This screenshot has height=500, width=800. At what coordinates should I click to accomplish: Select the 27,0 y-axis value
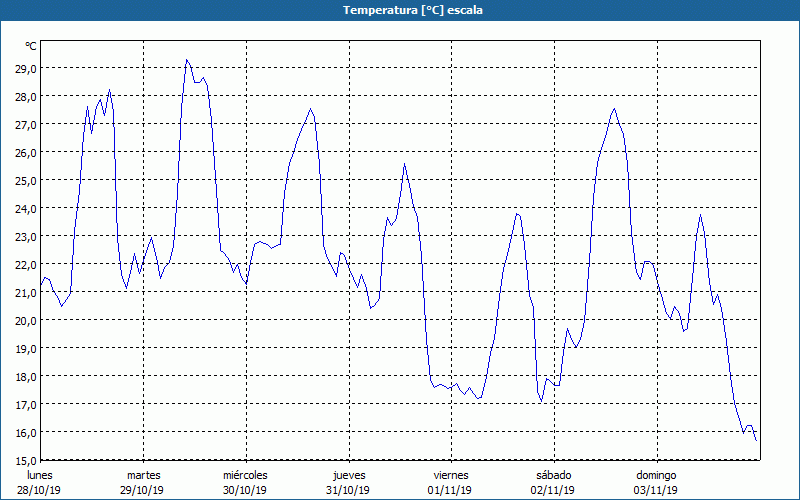pyautogui.click(x=26, y=124)
